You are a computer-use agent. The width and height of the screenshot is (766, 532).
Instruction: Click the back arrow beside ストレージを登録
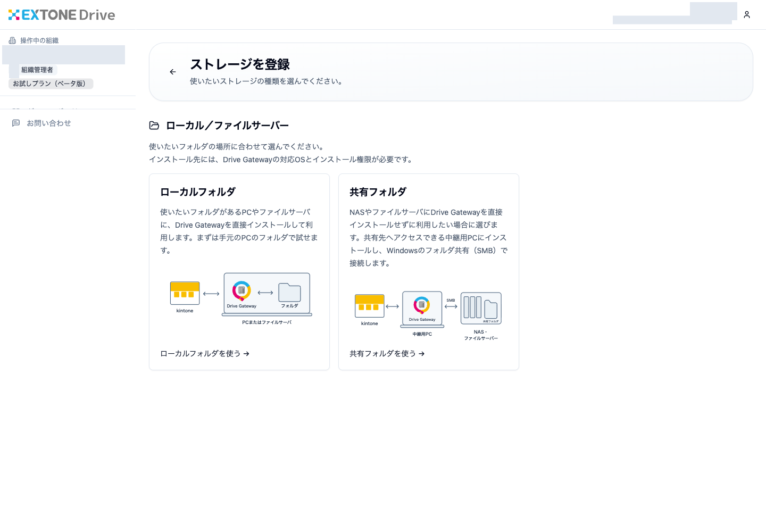pos(173,72)
